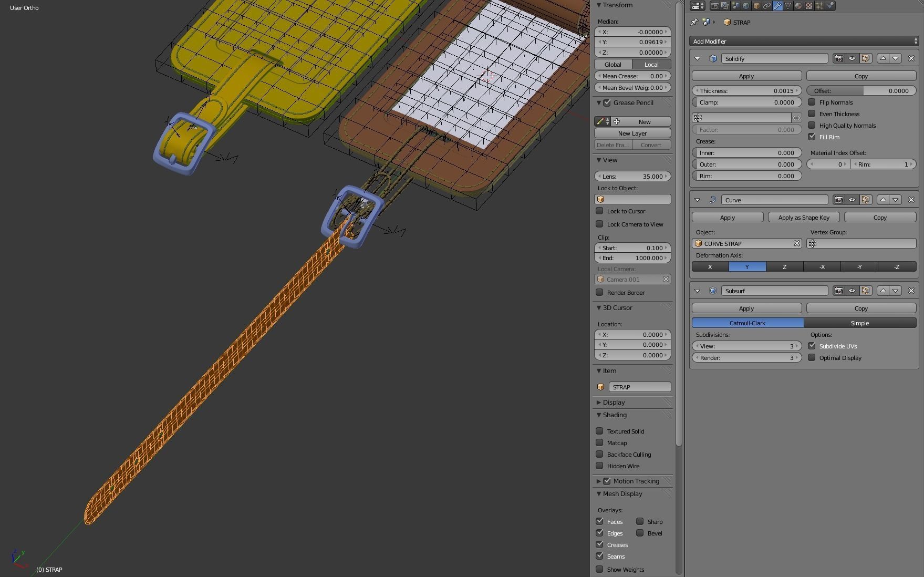This screenshot has width=924, height=577.
Task: Open the World properties tab (globe icon)
Action: 746,6
